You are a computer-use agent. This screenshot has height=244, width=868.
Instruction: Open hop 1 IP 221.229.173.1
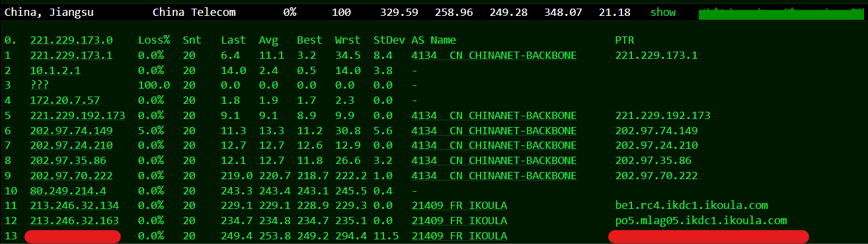(71, 56)
